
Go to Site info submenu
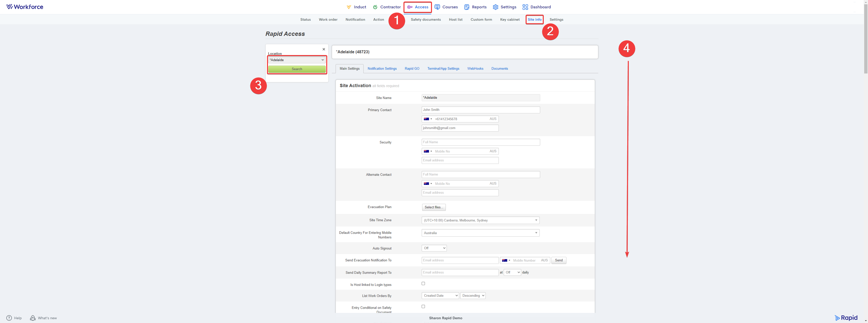[534, 19]
